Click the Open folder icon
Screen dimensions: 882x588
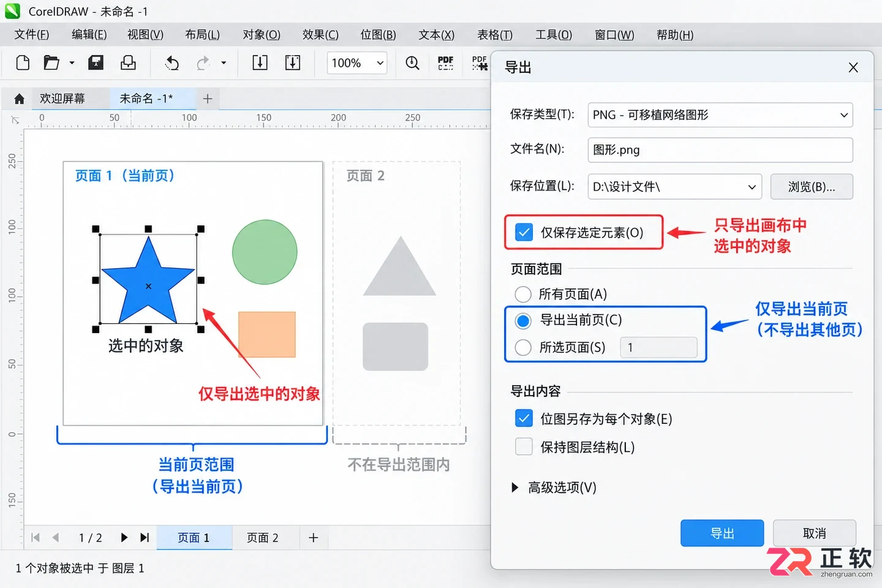pyautogui.click(x=51, y=62)
